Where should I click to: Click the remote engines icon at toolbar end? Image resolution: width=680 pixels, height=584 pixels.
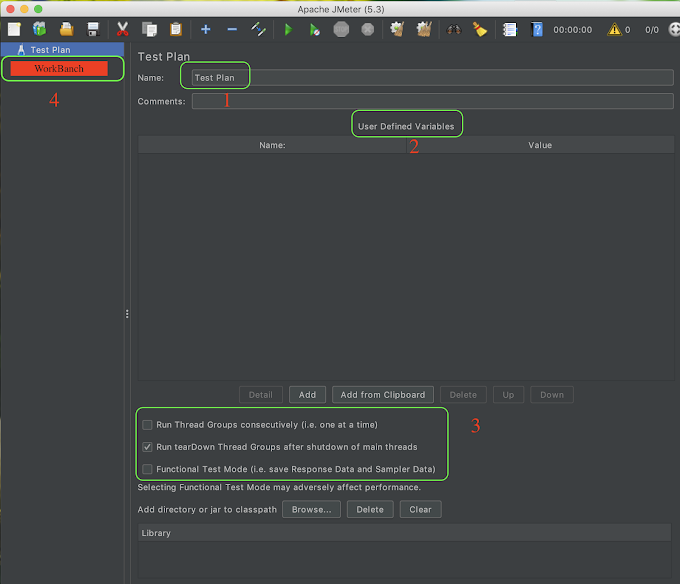[x=674, y=29]
